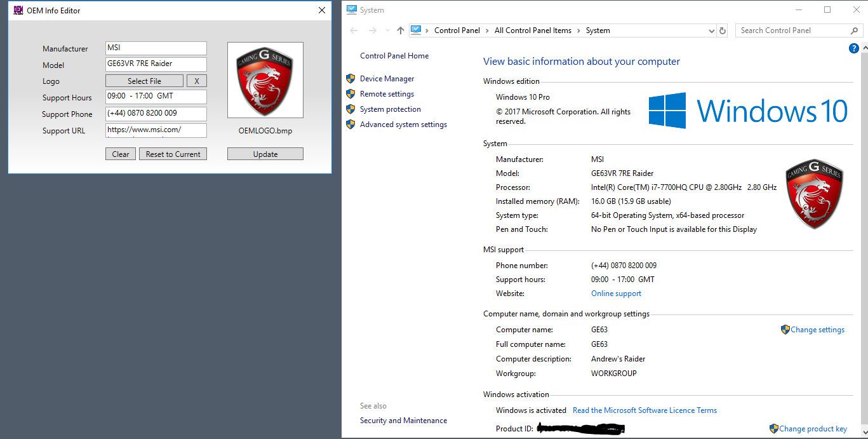
Task: Go up one level in Control Panel
Action: tap(400, 30)
